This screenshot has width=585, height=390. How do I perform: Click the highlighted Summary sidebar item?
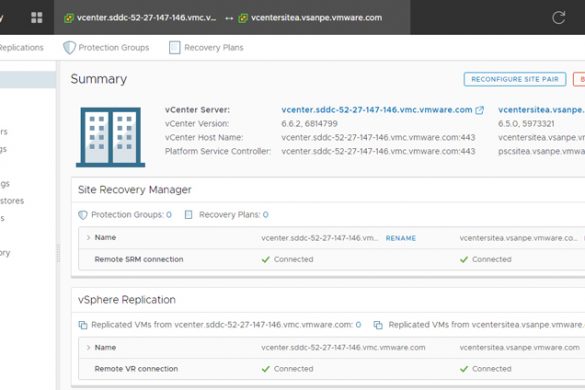click(x=28, y=79)
